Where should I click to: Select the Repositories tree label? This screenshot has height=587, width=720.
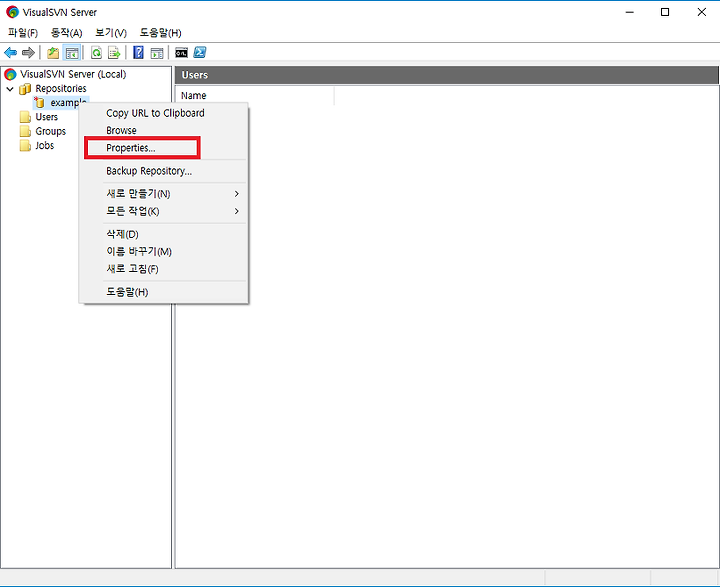(x=61, y=88)
